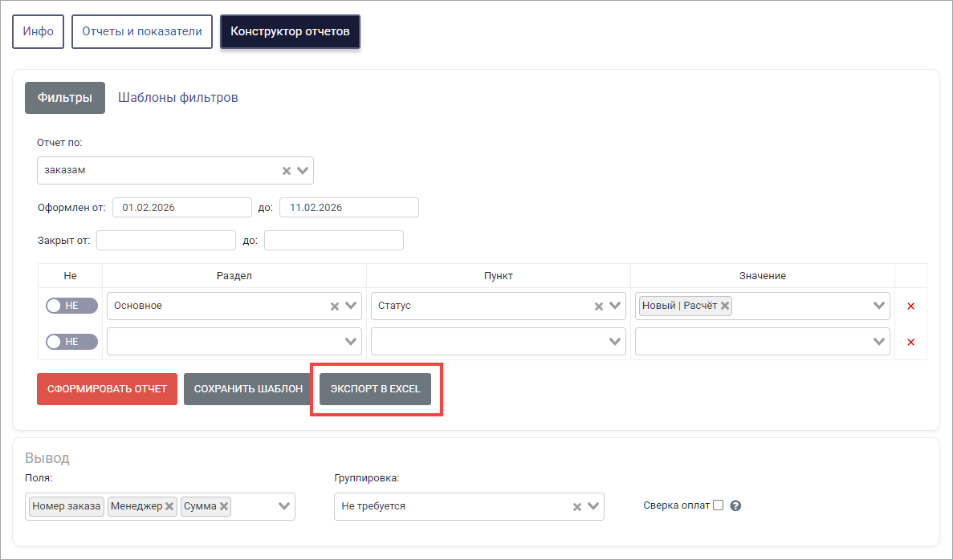Toggle the НЕ switch in first filter row

click(x=71, y=306)
